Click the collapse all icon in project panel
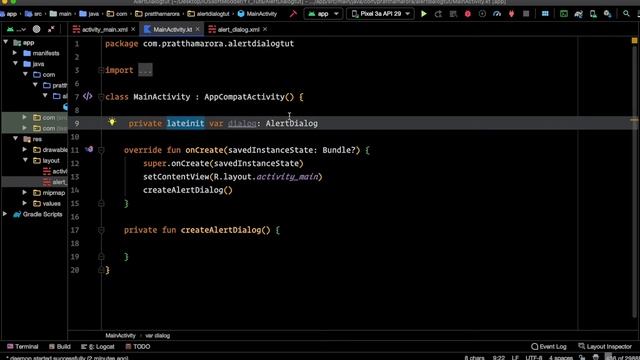The image size is (640, 360). pos(51,29)
